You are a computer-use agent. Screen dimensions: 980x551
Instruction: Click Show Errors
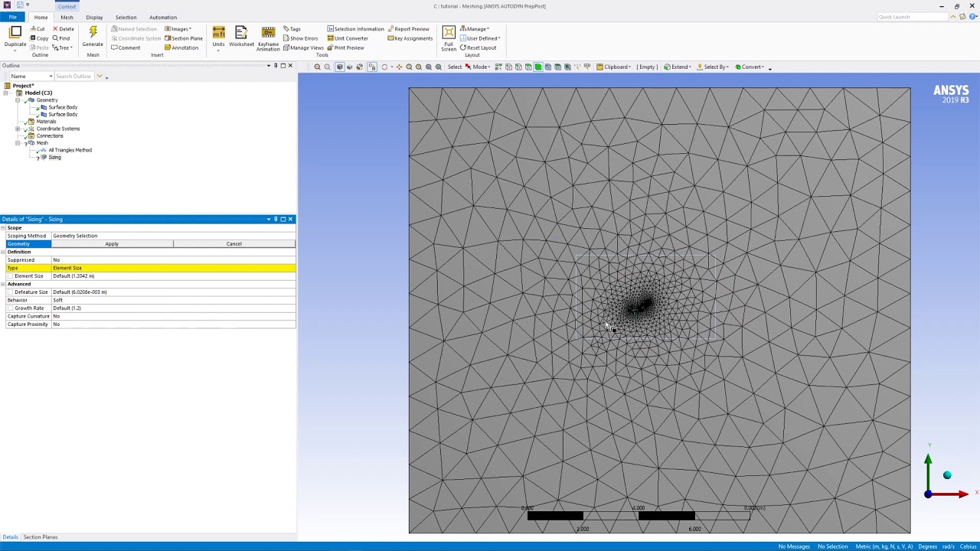300,38
